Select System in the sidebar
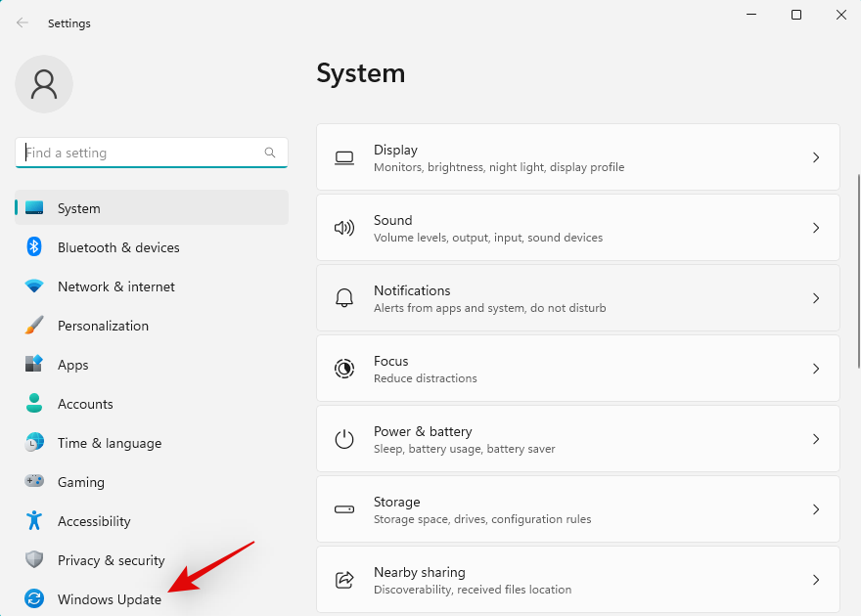861x616 pixels. (x=152, y=208)
